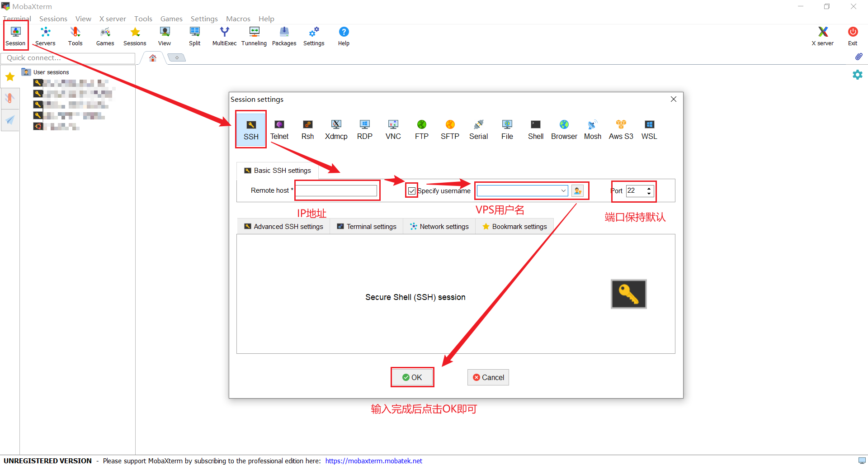The height and width of the screenshot is (466, 868).
Task: Click the paperclip attach icon
Action: pos(859,57)
